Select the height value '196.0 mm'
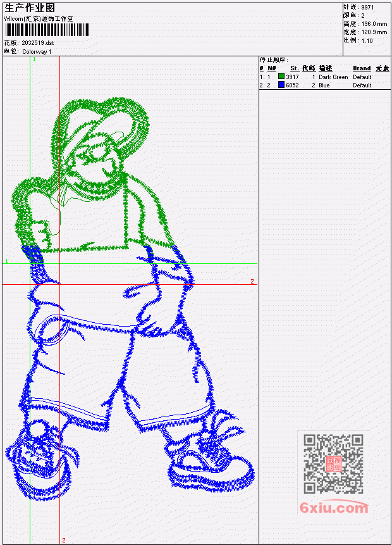The height and width of the screenshot is (545, 392). [x=374, y=23]
